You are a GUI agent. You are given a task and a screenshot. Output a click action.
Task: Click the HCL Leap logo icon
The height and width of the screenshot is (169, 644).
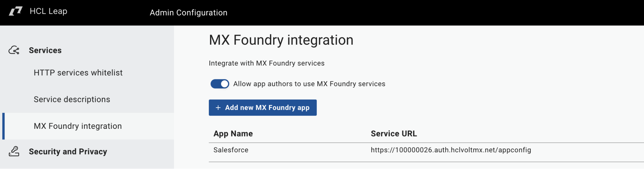pyautogui.click(x=15, y=11)
